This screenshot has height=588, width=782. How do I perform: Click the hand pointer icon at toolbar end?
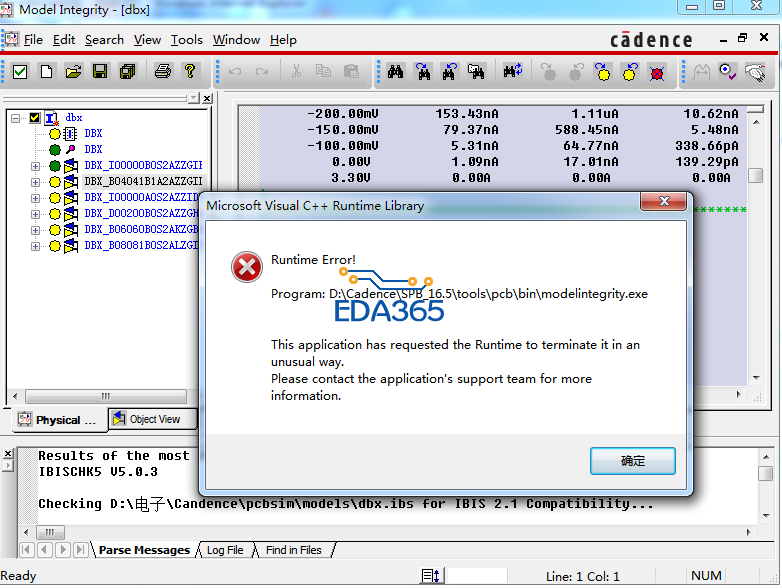tap(755, 72)
